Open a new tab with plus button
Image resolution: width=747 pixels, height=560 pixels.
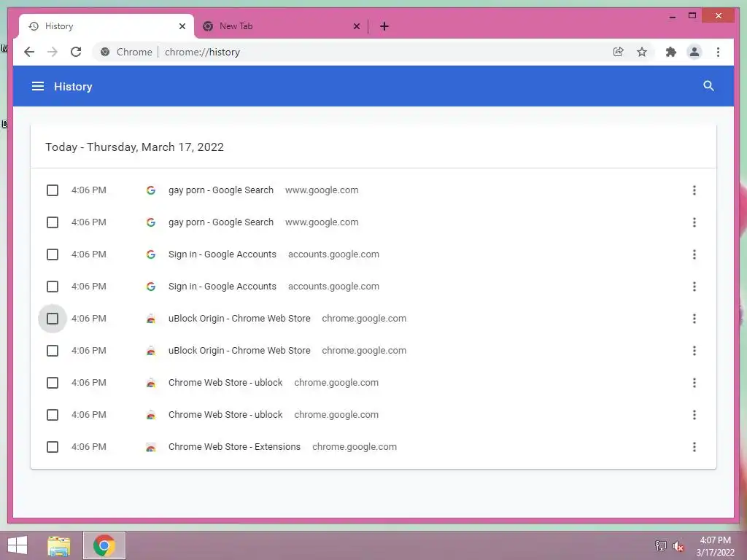[384, 26]
